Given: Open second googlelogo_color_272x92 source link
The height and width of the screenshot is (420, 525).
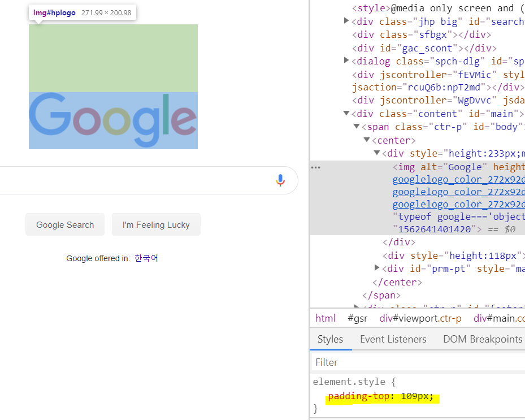Looking at the screenshot, I should click(459, 192).
